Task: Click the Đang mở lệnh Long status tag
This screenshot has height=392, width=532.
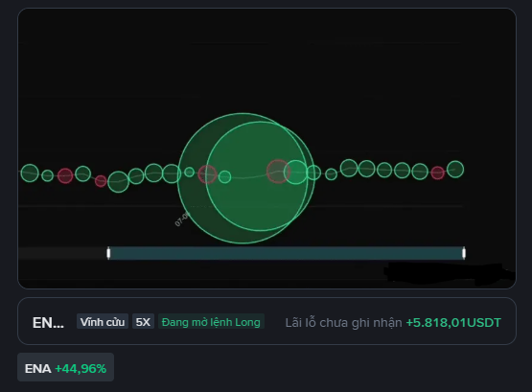Action: [x=211, y=322]
